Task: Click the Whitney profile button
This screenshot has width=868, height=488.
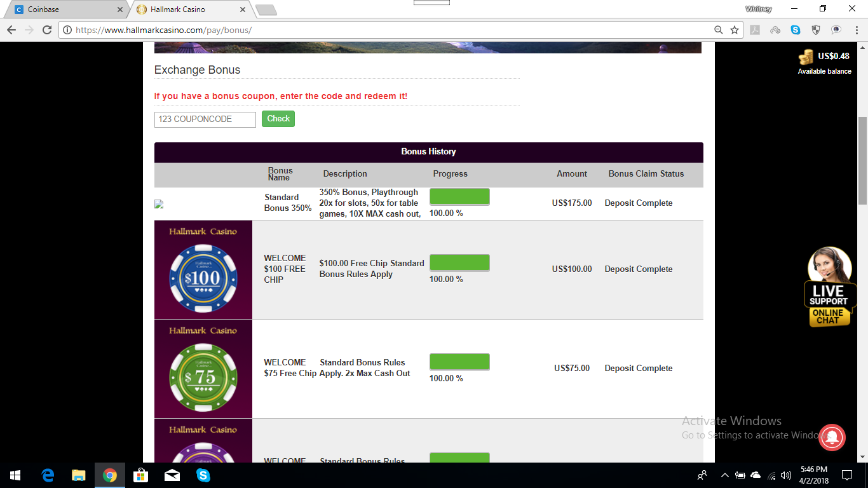Action: [x=758, y=9]
